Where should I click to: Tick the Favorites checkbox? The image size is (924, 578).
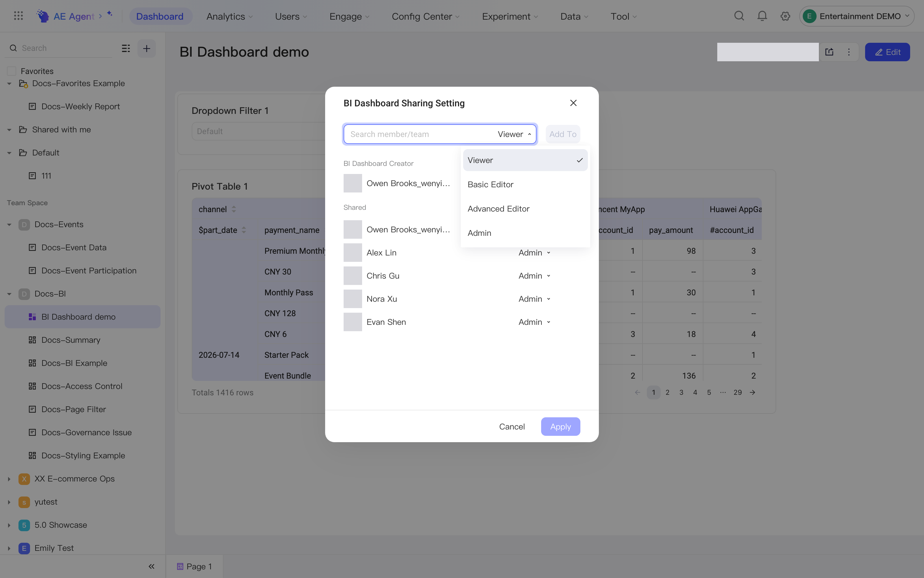click(12, 71)
